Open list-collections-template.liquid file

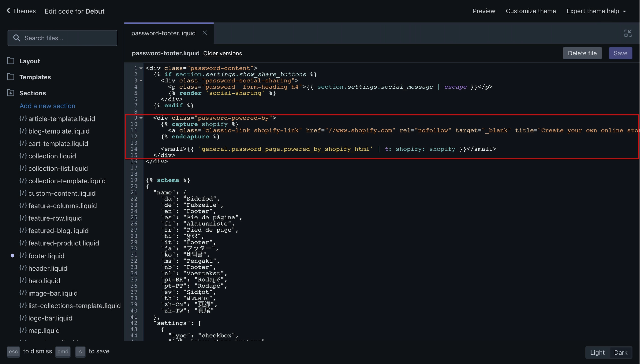(74, 306)
